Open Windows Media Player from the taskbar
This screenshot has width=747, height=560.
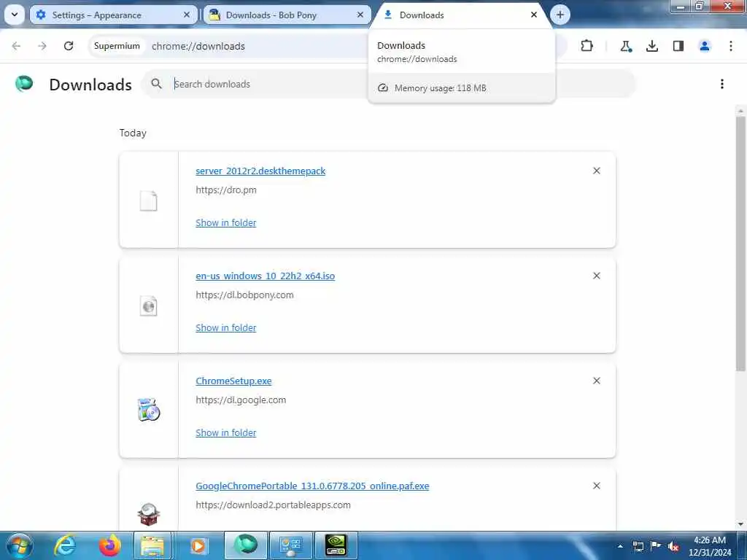(198, 545)
